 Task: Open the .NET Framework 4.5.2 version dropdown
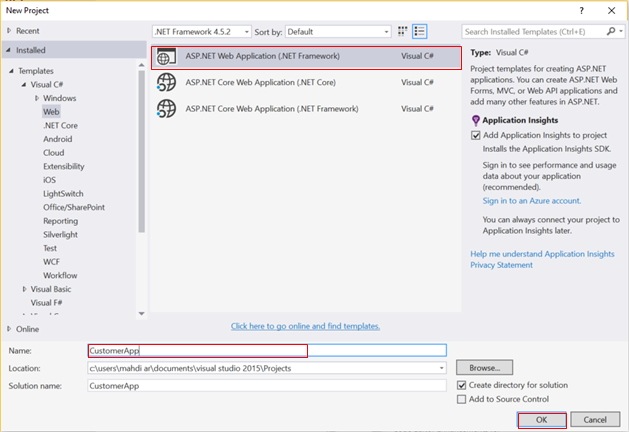point(202,32)
